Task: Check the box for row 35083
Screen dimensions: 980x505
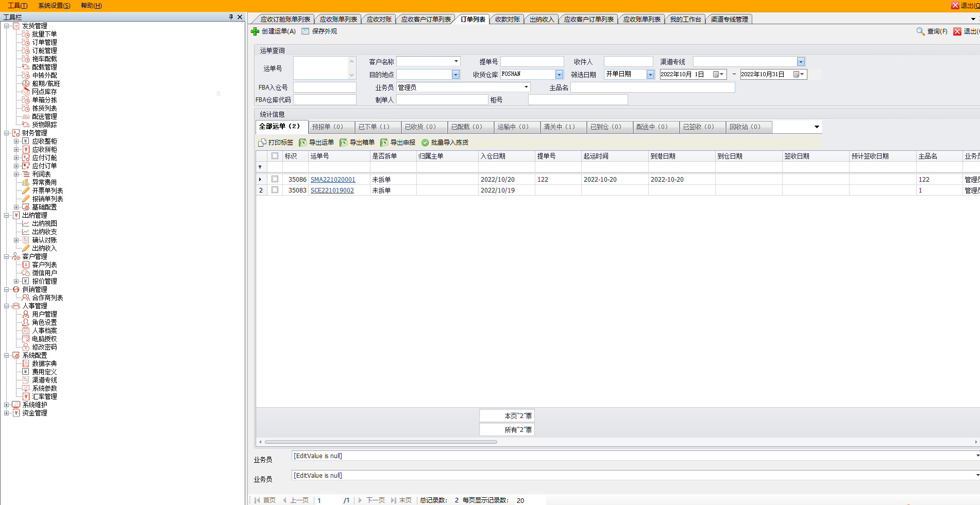Action: 275,190
